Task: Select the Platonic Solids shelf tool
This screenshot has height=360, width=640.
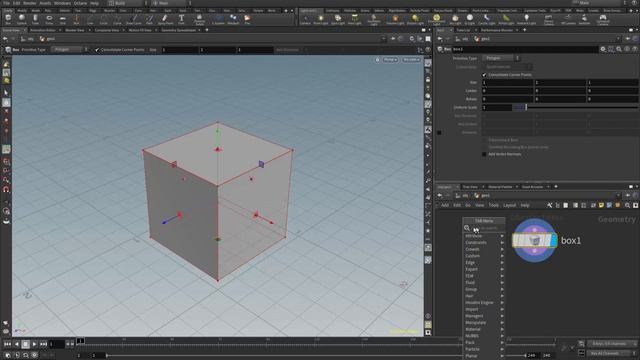Action: click(199, 19)
